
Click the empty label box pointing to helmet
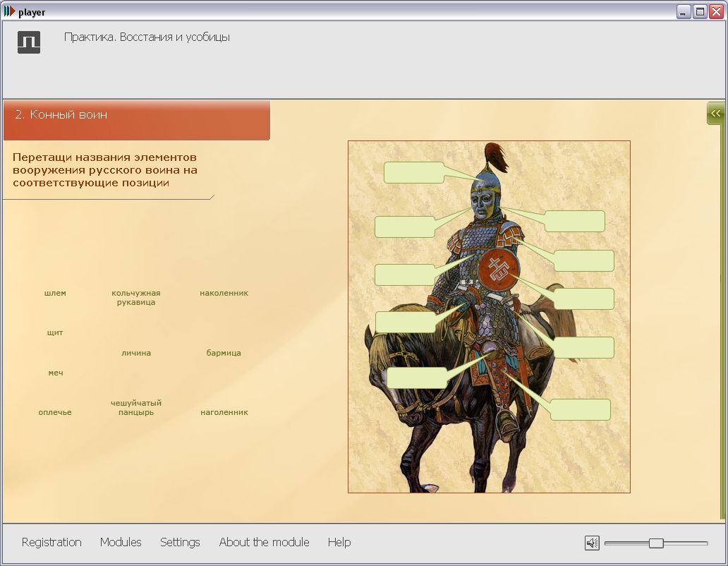(414, 172)
